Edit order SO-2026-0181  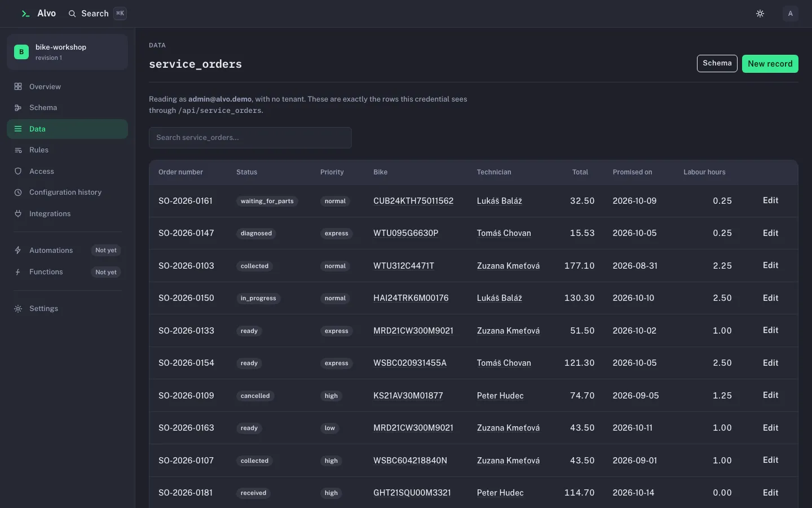(x=770, y=493)
